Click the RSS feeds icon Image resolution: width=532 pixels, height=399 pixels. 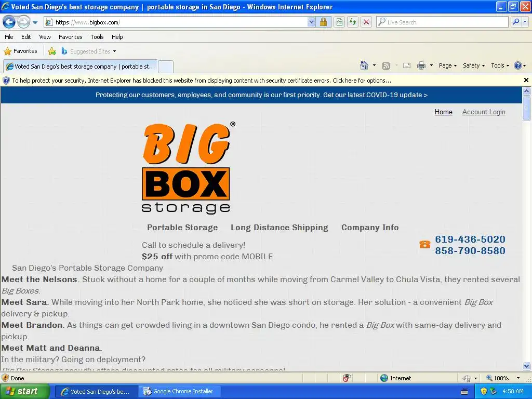pos(386,66)
